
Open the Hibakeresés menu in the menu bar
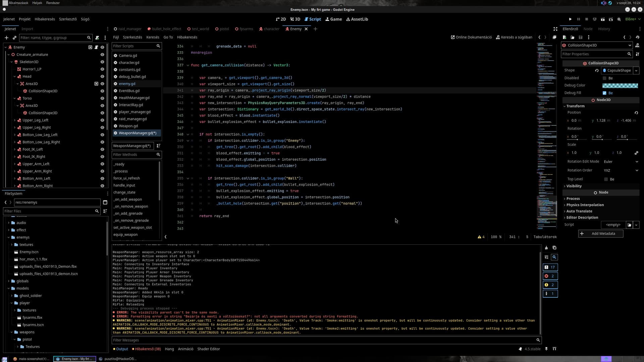pos(45,19)
